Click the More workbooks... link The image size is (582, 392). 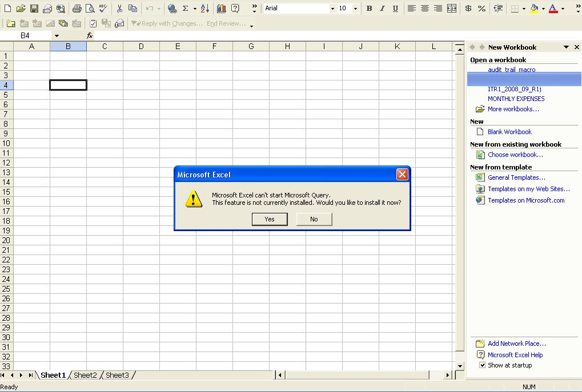pyautogui.click(x=513, y=109)
